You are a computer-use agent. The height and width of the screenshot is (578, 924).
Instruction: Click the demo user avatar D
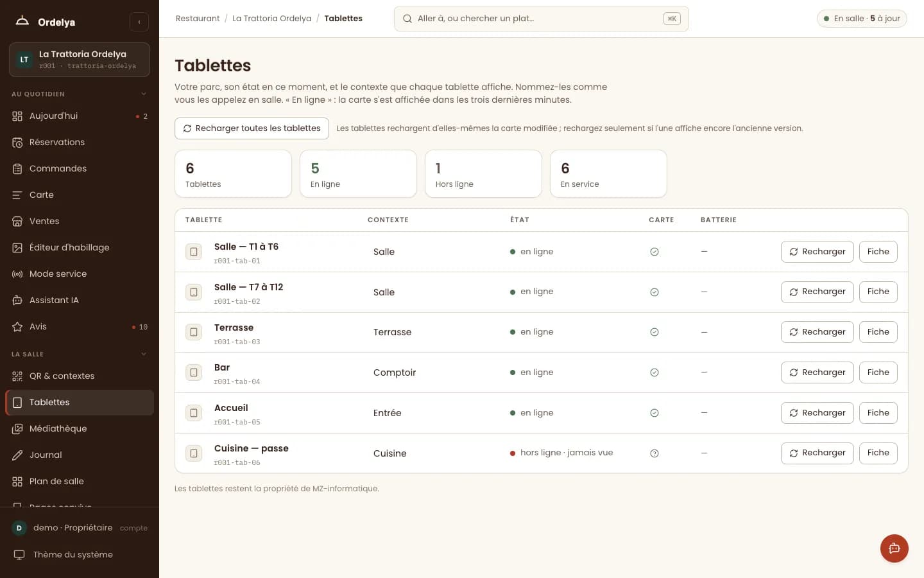pyautogui.click(x=19, y=528)
